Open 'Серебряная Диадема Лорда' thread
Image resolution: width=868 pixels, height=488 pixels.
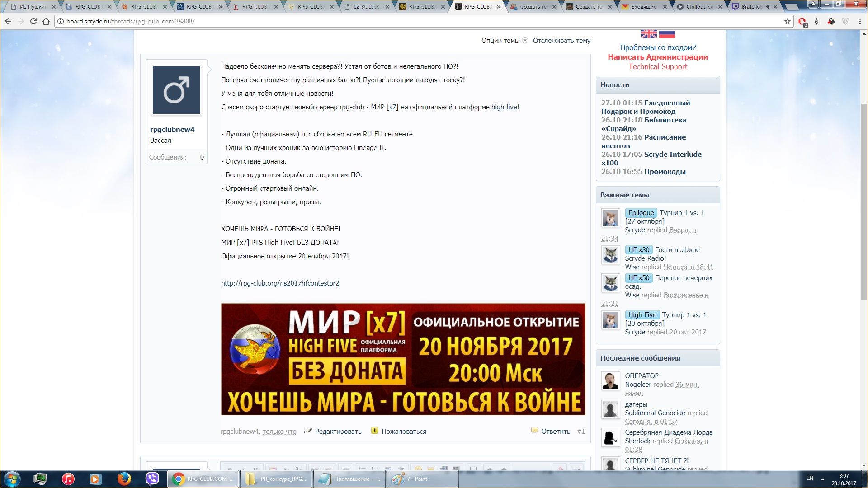coord(669,432)
